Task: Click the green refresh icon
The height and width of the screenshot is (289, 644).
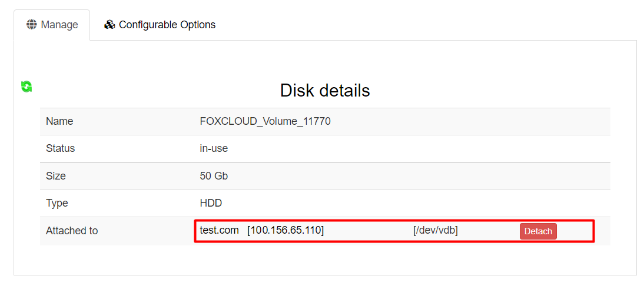Action: [x=26, y=87]
